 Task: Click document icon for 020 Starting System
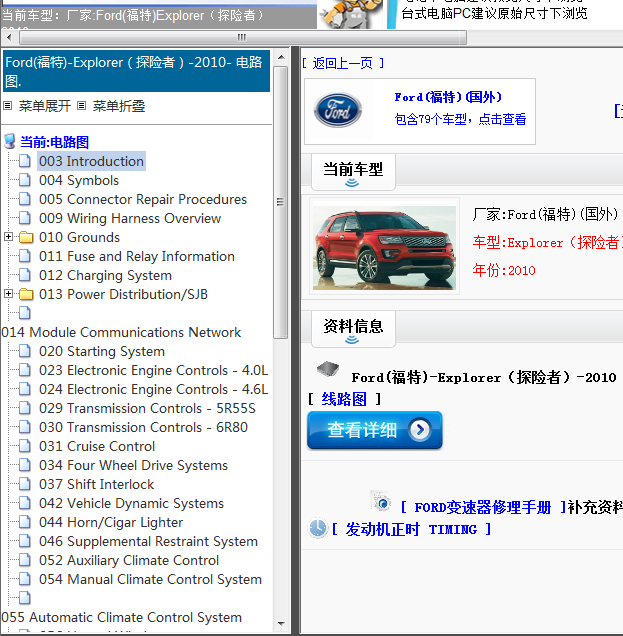click(x=25, y=351)
